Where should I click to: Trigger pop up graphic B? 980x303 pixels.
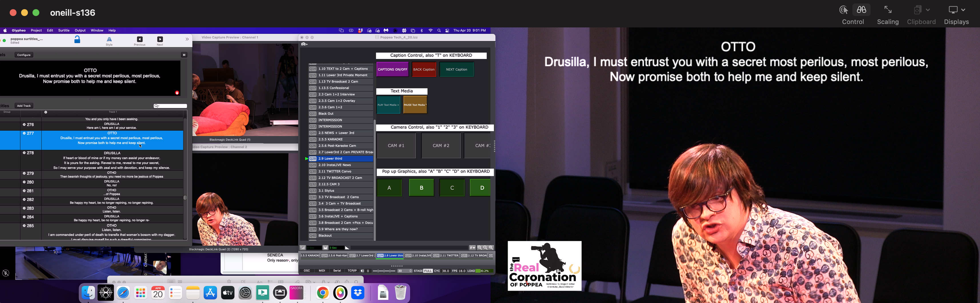[421, 188]
